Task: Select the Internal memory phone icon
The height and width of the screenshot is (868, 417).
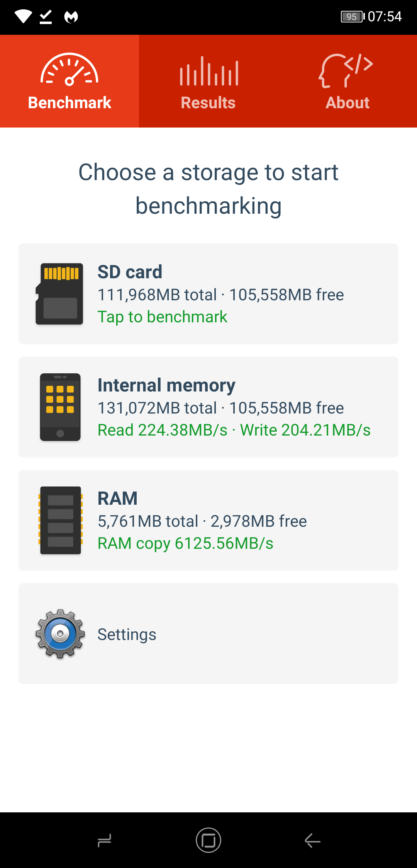Action: pos(60,407)
